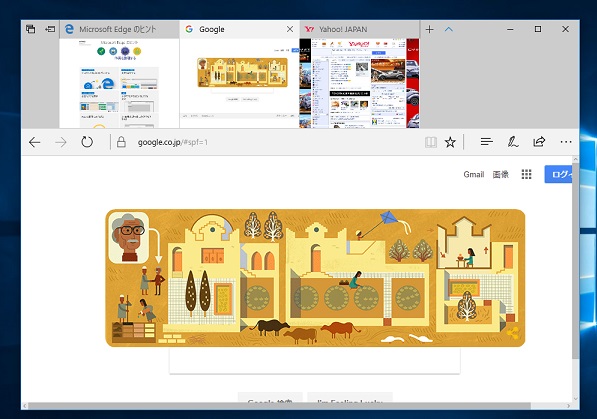Click the vertical scrollbar thumb
This screenshot has width=597, height=419.
click(575, 261)
